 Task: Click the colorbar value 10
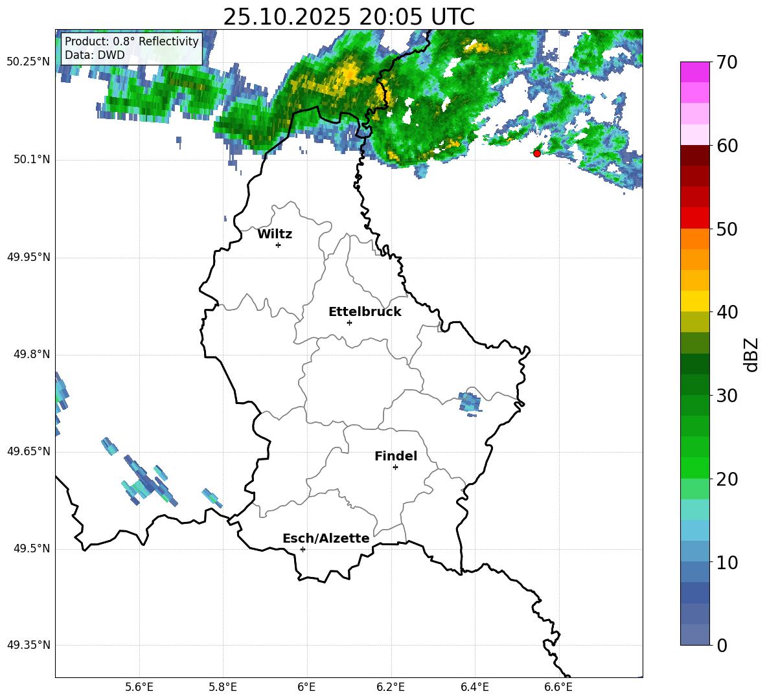(x=727, y=562)
